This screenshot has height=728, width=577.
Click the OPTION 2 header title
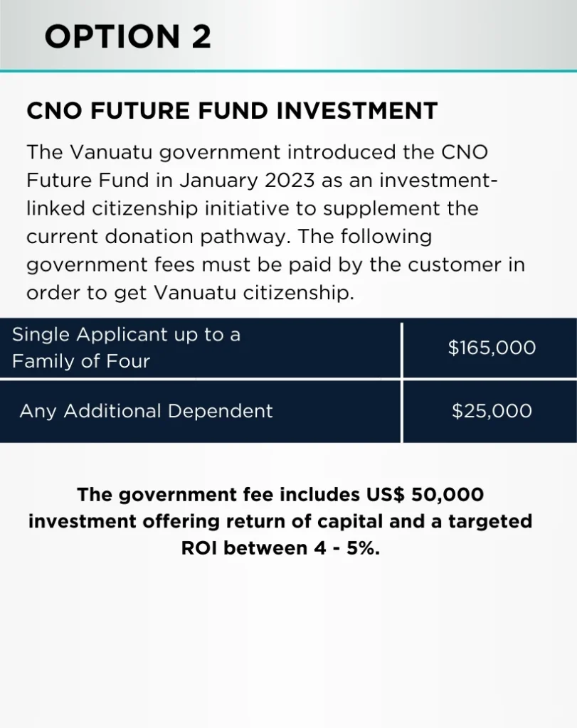(x=128, y=37)
